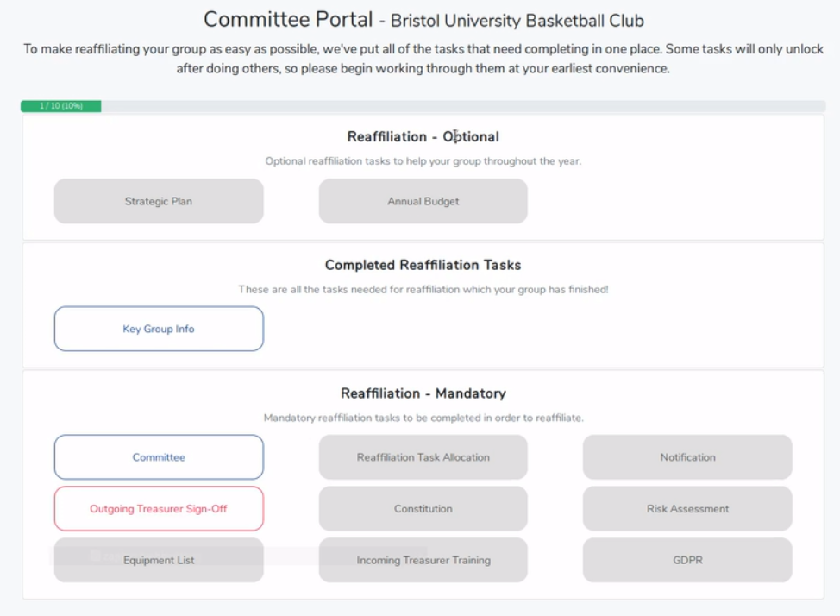This screenshot has height=616, width=840.
Task: Open the Notification task
Action: pos(687,456)
